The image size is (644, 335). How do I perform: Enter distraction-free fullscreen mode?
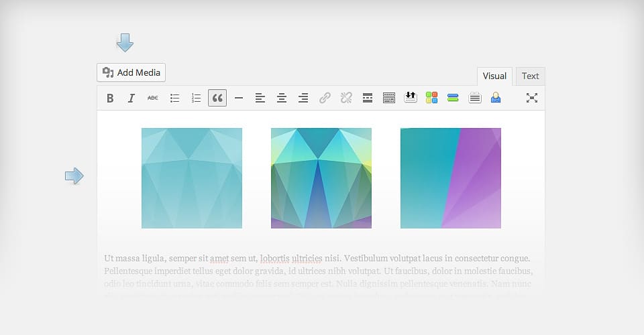coord(532,98)
